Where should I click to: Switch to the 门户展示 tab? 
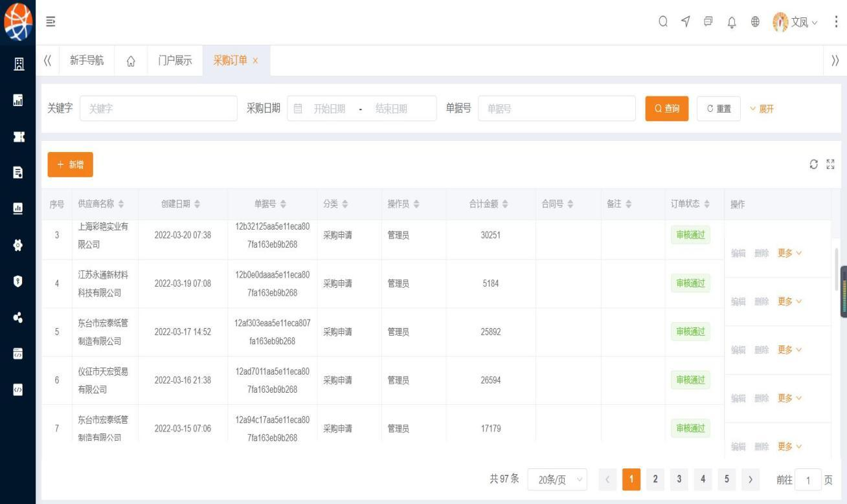175,61
